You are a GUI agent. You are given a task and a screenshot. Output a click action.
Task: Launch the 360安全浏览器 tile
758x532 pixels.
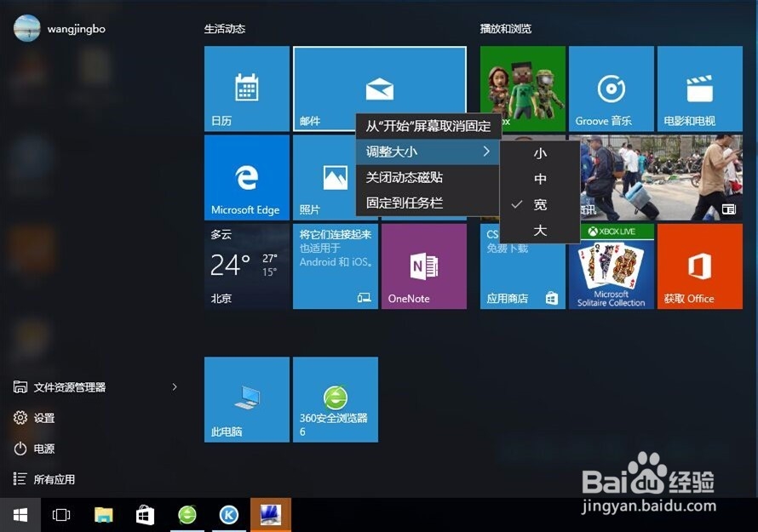(335, 399)
